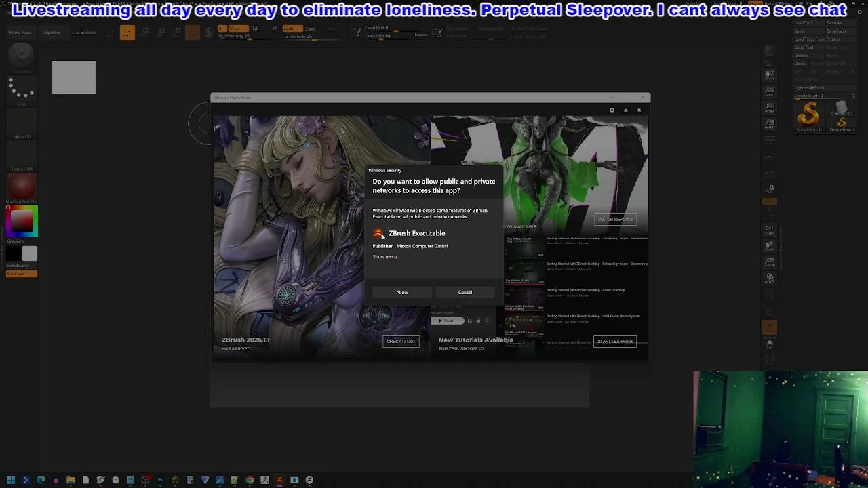Image resolution: width=868 pixels, height=488 pixels.
Task: Open Getting Started Retopology brush tutorial
Action: (597, 264)
